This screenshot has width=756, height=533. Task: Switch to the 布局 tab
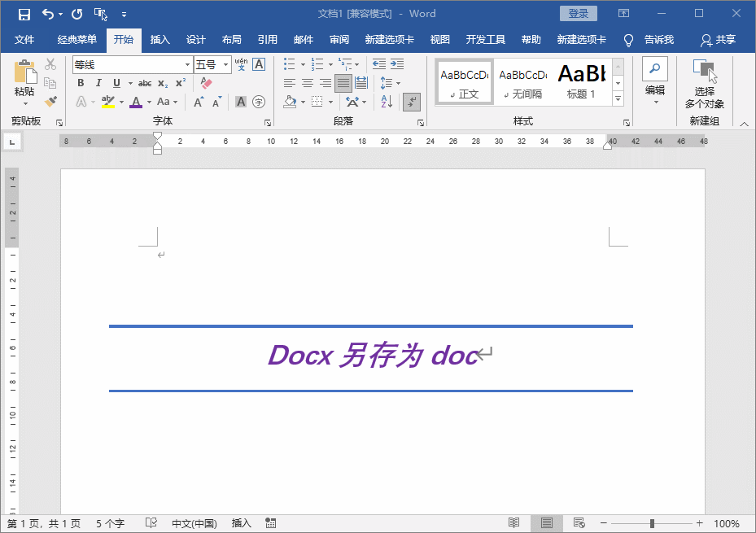coord(231,40)
